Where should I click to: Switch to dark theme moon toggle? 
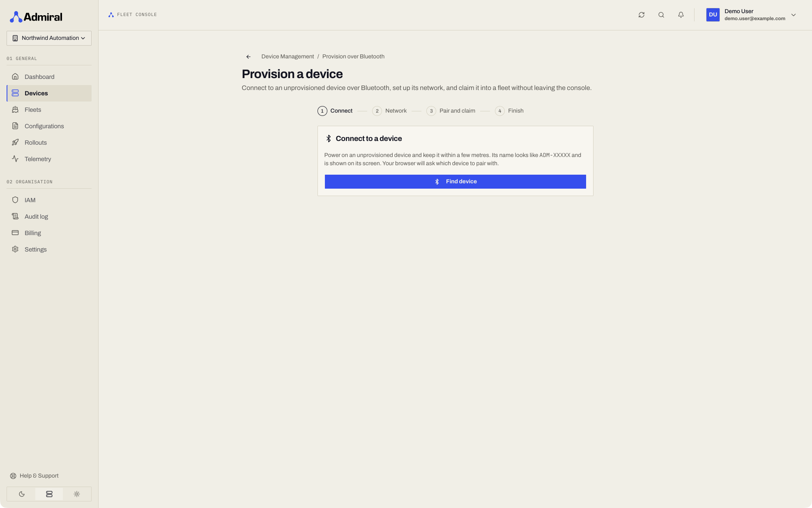pyautogui.click(x=21, y=494)
